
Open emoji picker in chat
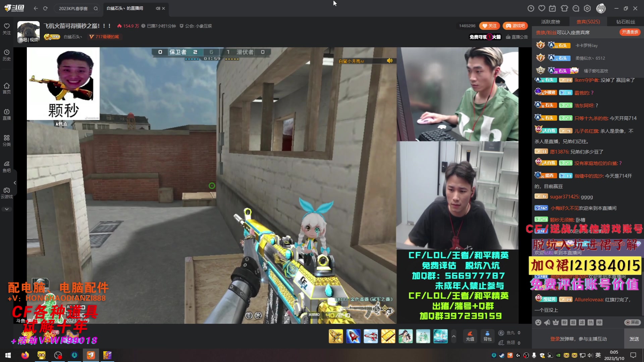pos(538,322)
